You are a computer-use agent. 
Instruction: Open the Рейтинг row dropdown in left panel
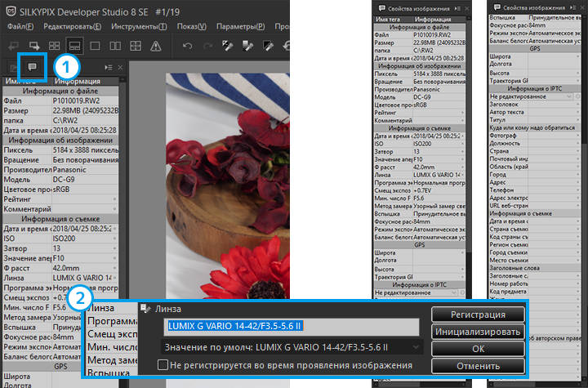(114, 199)
